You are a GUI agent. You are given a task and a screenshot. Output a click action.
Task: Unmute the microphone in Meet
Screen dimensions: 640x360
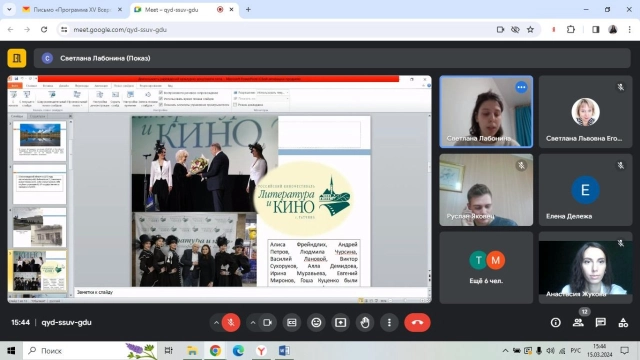pos(231,322)
